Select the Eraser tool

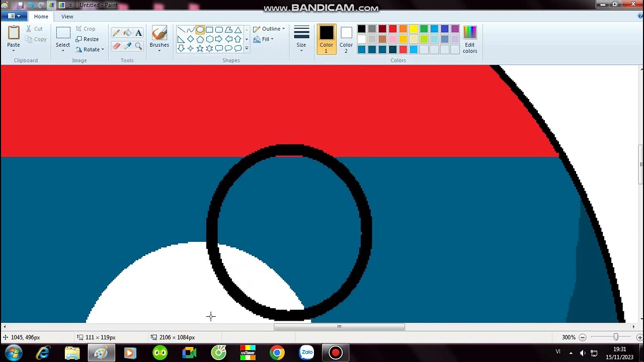(116, 46)
